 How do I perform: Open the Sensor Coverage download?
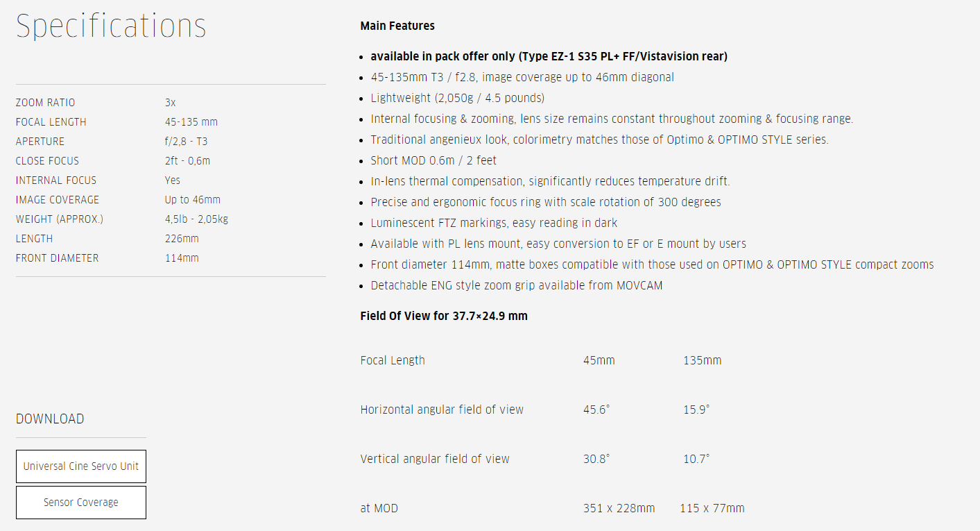[81, 503]
